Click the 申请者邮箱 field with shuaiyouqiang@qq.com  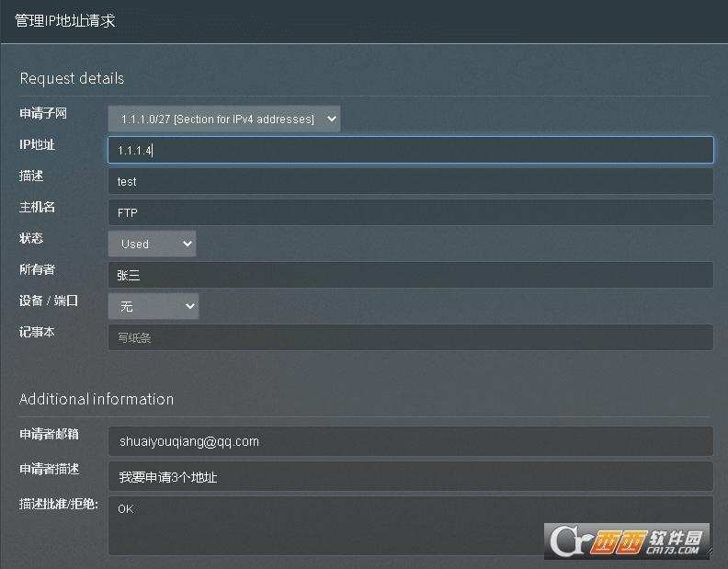411,441
